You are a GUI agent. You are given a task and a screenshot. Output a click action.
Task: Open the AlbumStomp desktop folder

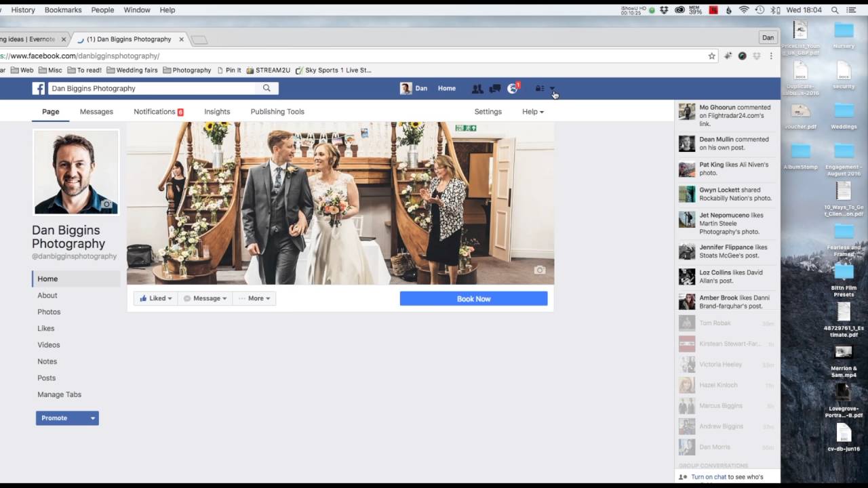(800, 155)
